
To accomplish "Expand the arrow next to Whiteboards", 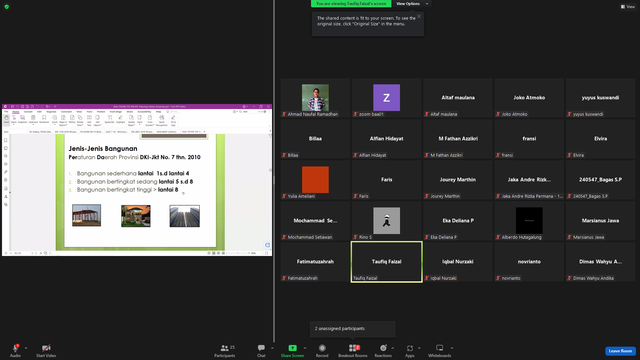I will click(452, 348).
